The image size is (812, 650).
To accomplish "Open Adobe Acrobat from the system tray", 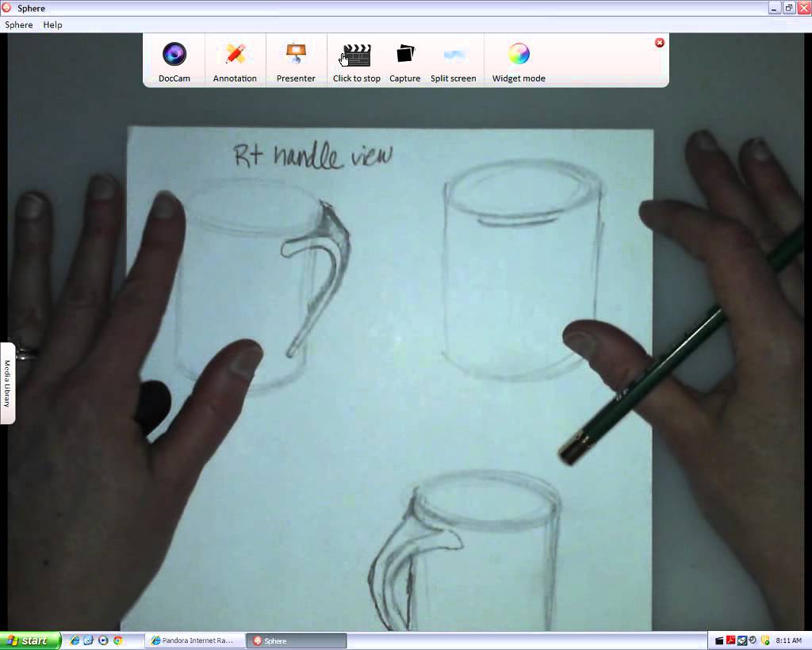I will (x=730, y=640).
